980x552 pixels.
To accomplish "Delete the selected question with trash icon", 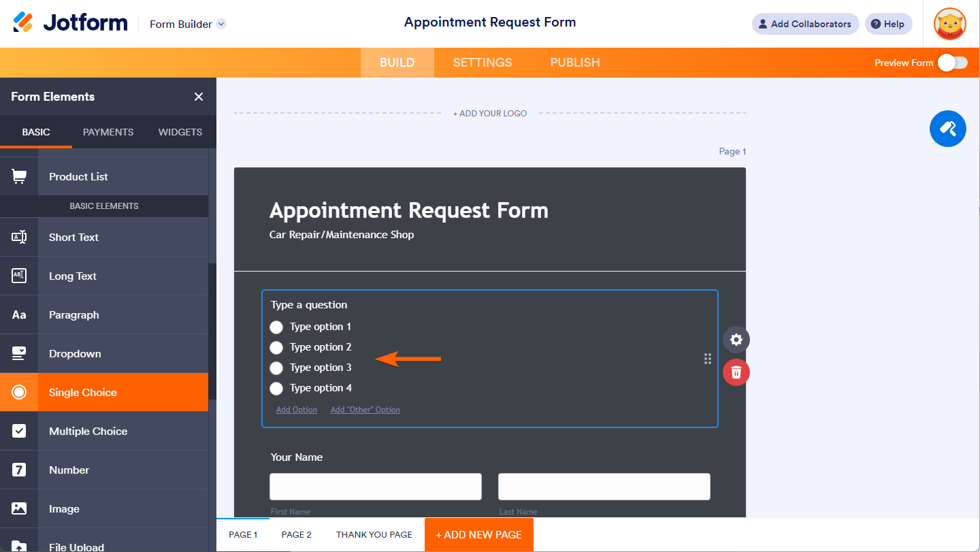I will [736, 372].
